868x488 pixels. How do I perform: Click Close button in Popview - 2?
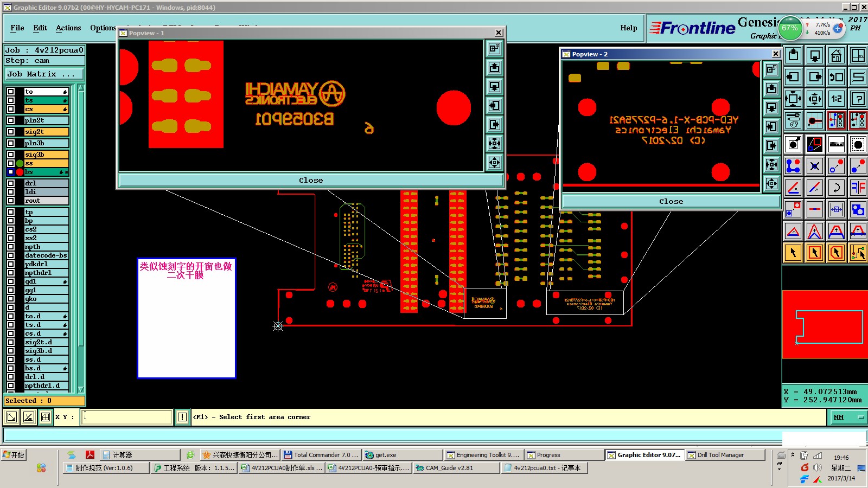[671, 201]
